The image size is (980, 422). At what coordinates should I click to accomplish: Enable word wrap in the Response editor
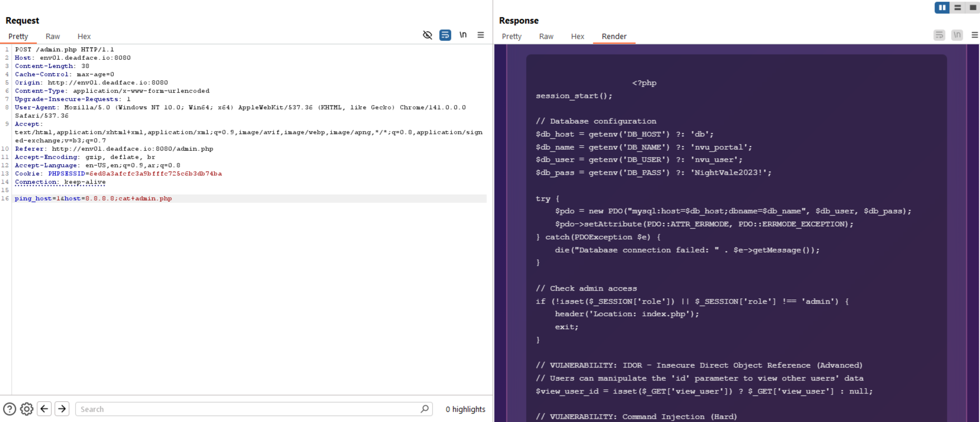[x=939, y=35]
